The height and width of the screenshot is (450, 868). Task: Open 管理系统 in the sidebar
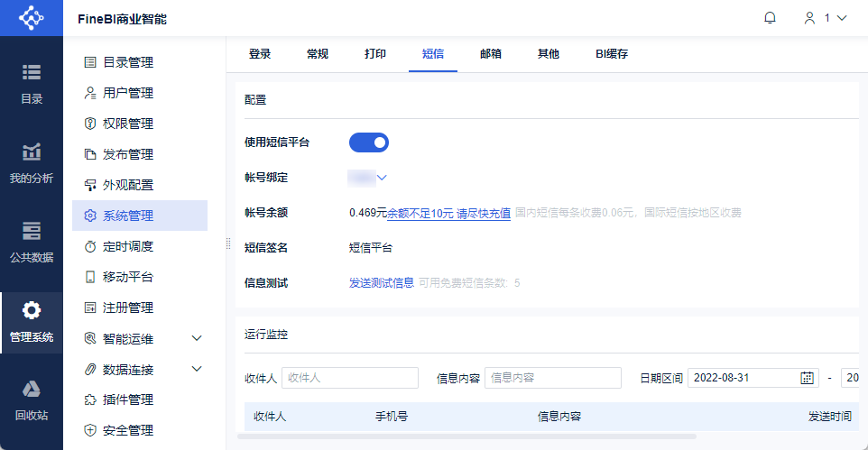pyautogui.click(x=32, y=322)
